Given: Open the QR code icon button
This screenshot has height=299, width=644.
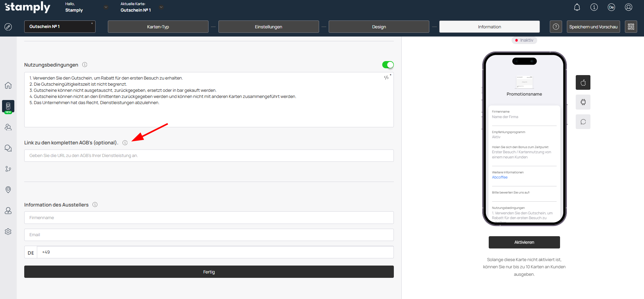Looking at the screenshot, I should pos(631,27).
